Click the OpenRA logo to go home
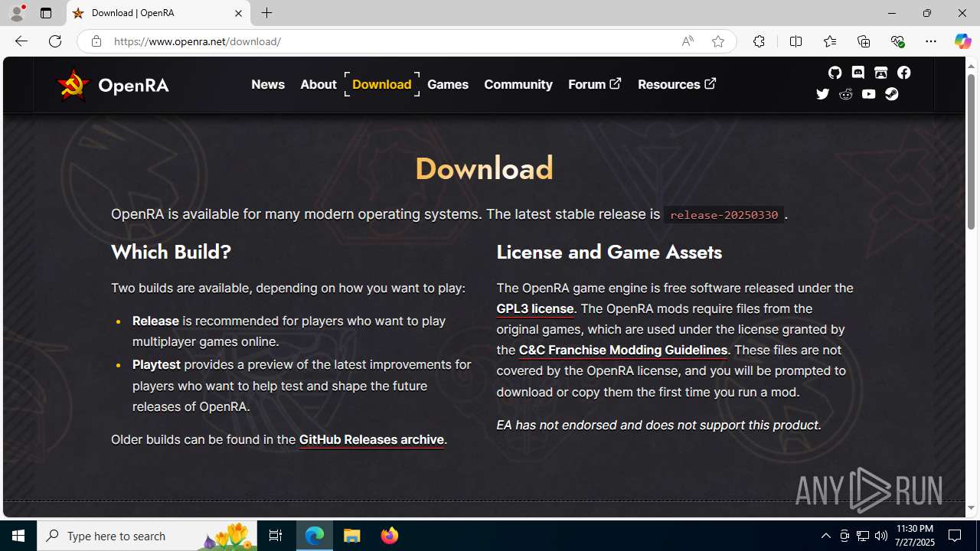The height and width of the screenshot is (551, 980). (x=113, y=85)
